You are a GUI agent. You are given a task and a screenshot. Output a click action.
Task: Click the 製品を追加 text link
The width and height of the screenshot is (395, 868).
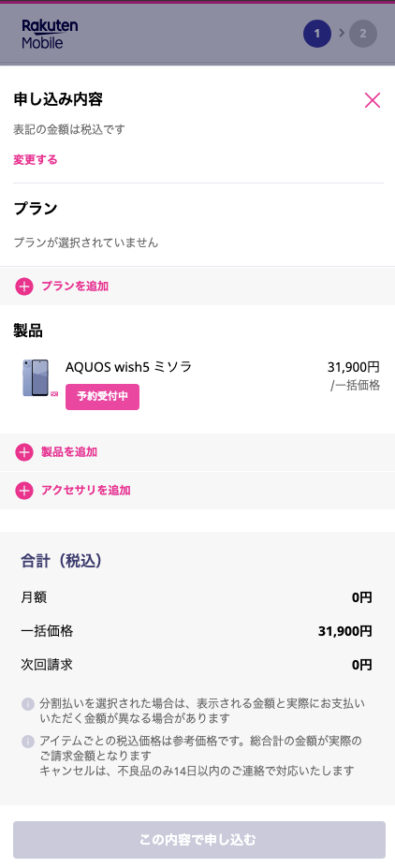click(69, 451)
